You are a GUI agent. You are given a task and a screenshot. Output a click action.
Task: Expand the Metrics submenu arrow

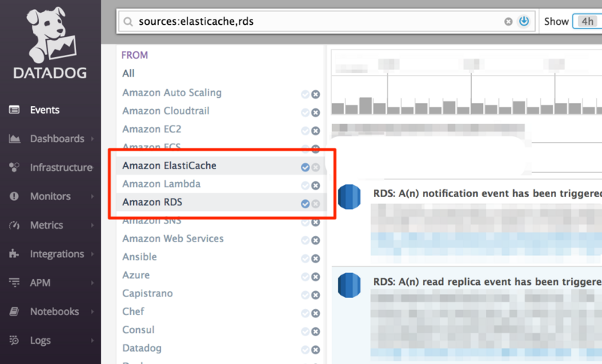coord(93,225)
